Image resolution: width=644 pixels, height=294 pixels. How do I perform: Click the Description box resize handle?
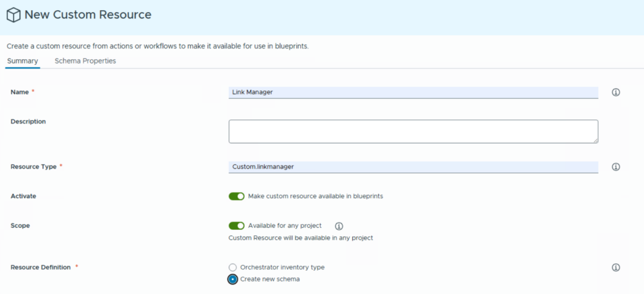(x=594, y=140)
